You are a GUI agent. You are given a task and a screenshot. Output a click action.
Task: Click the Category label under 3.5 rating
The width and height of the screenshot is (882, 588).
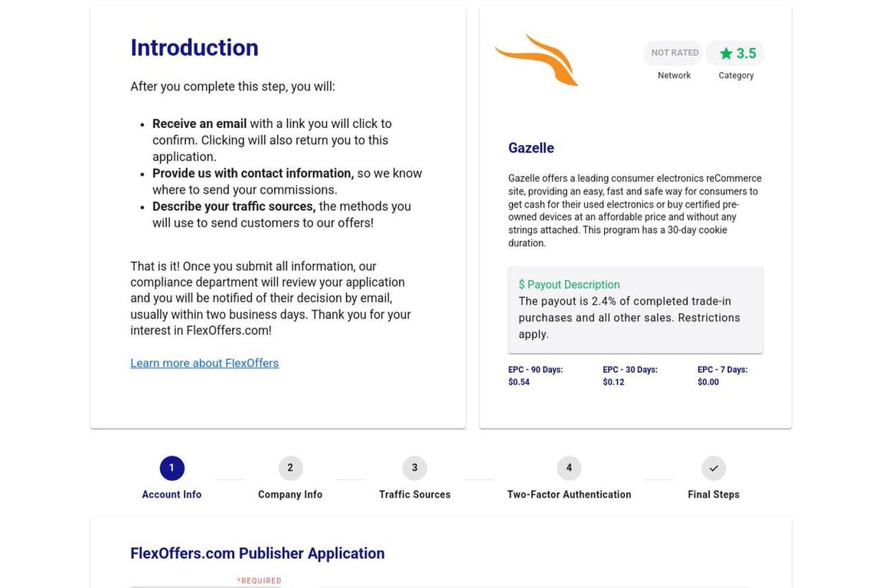pyautogui.click(x=736, y=75)
